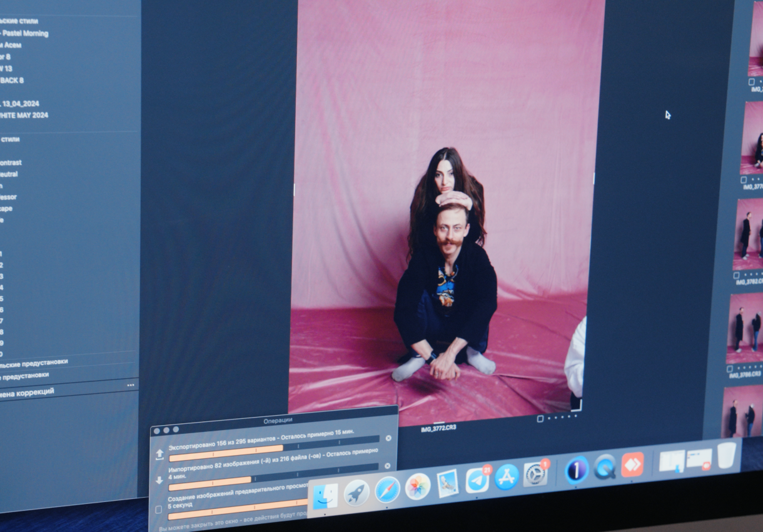Tick the color tag box under IMG_3772.CR3
Screen dimensions: 763x532
point(540,418)
